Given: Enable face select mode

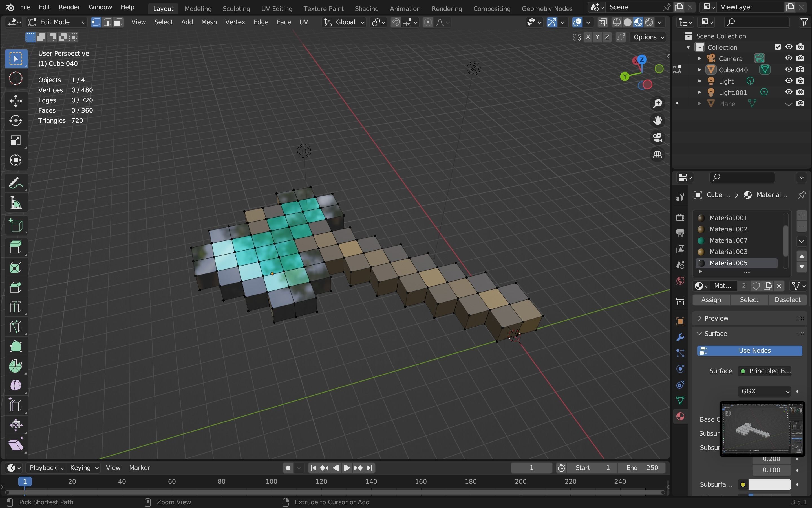Looking at the screenshot, I should point(118,22).
